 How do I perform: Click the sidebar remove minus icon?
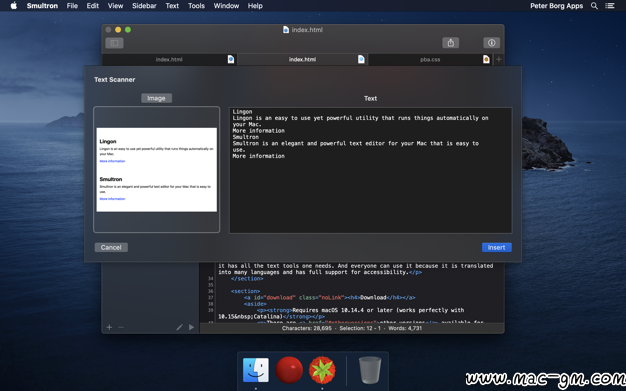coord(121,327)
